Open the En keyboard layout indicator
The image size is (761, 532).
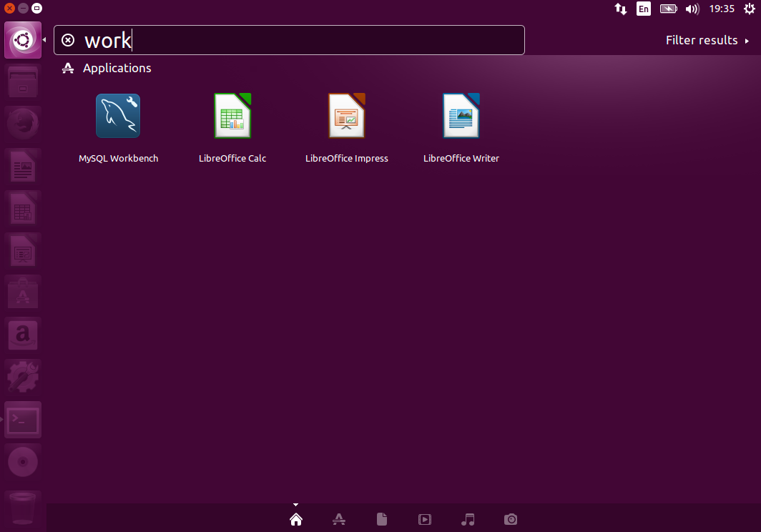(644, 9)
